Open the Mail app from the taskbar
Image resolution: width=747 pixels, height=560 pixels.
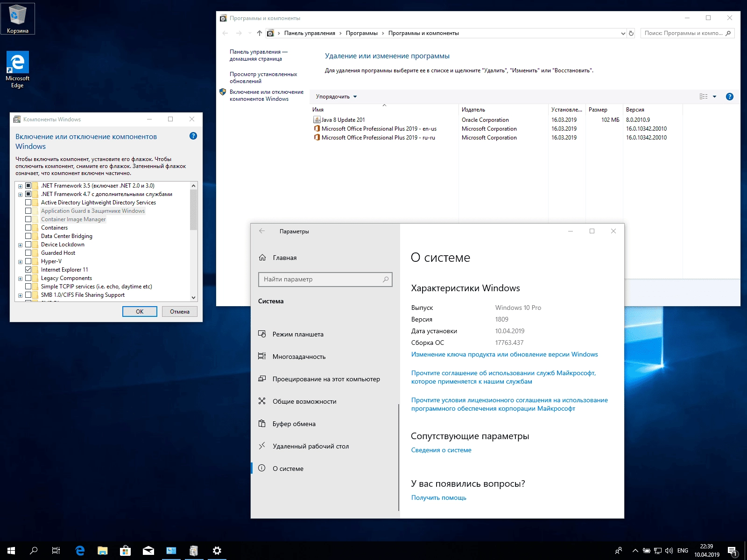(148, 551)
